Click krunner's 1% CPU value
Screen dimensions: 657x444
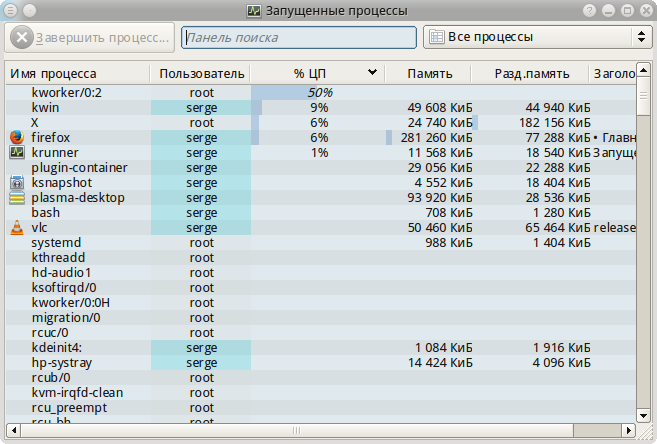319,152
